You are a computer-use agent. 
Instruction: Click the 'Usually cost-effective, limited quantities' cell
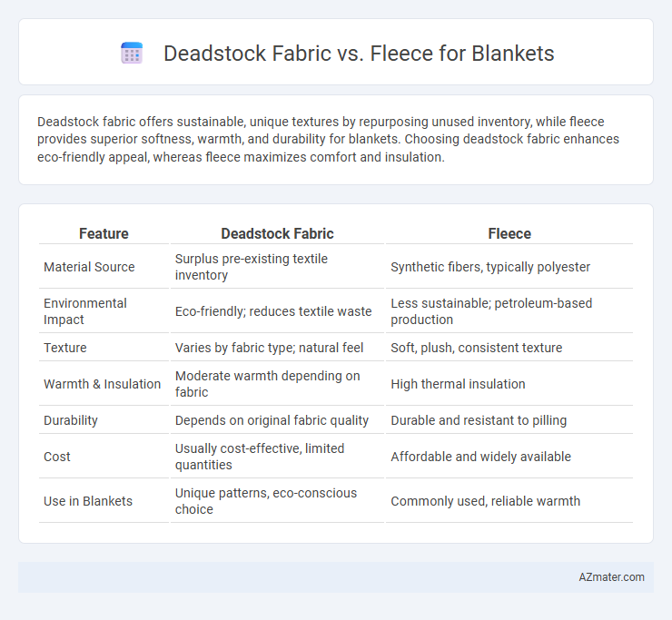coord(277,457)
